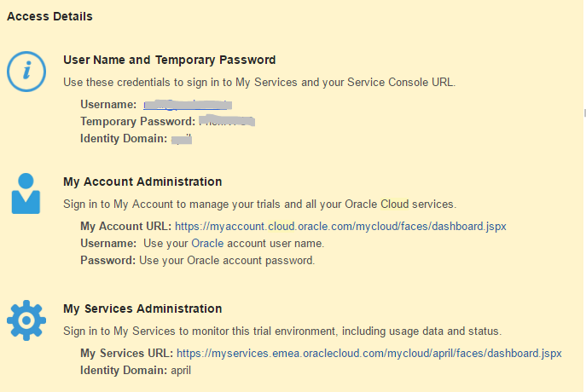Screen dimensions: 586x392
Task: Click 'Use your Oracle account user name.' text
Action: pyautogui.click(x=234, y=244)
